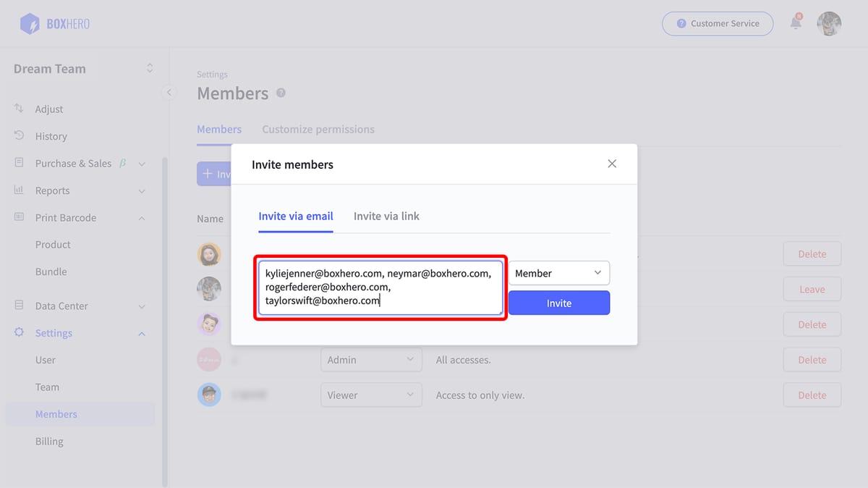This screenshot has height=488, width=868.
Task: Open the Member role dropdown
Action: tap(558, 273)
